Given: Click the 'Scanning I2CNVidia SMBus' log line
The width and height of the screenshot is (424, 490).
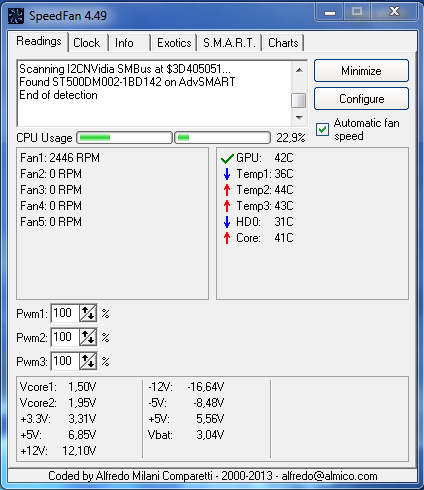Looking at the screenshot, I should (125, 69).
